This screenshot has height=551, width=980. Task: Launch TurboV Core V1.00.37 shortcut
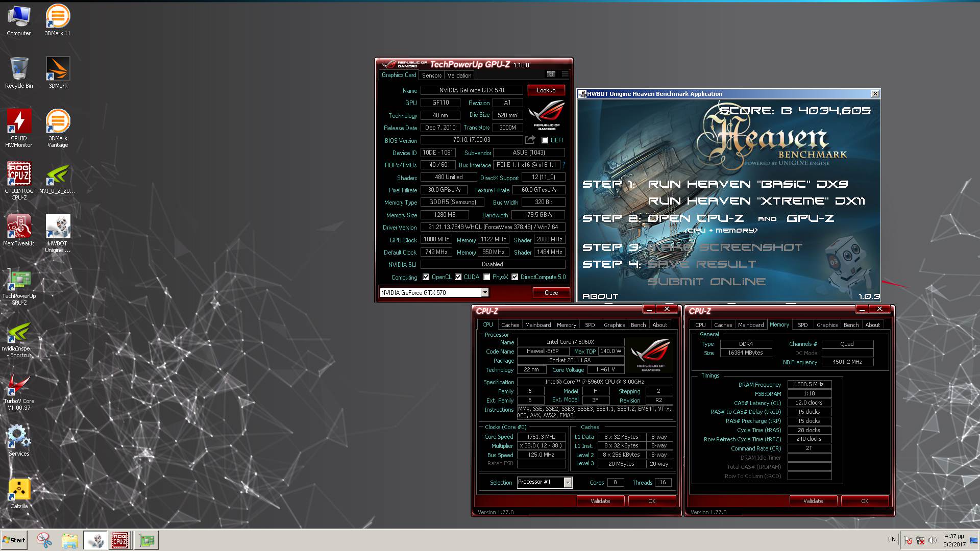[19, 392]
